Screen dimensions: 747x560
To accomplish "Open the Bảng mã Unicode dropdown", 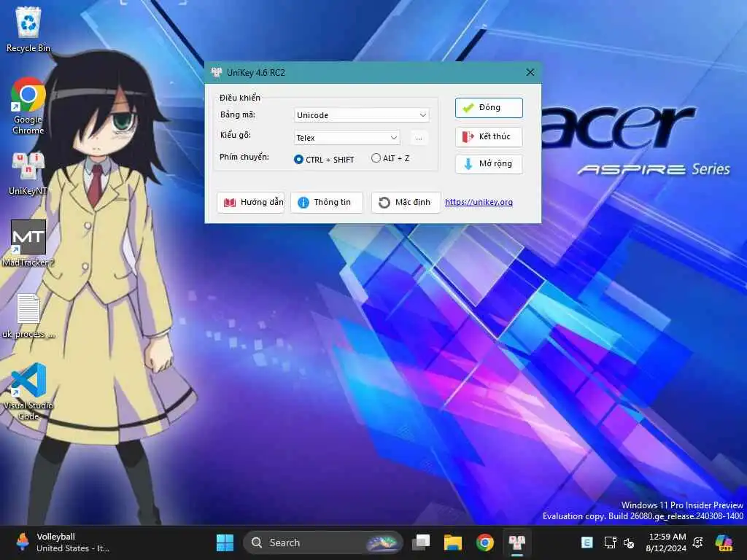I will [362, 114].
